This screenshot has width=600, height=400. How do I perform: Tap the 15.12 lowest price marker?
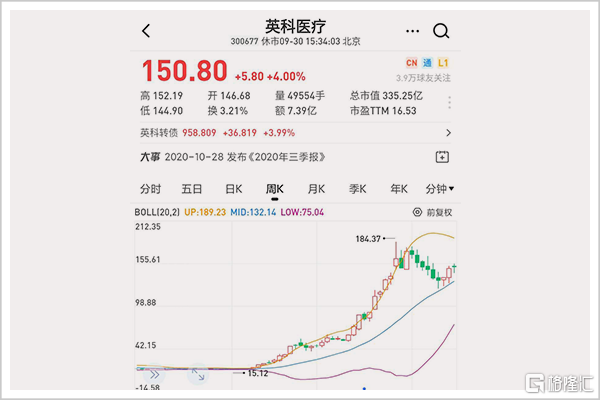tap(258, 373)
